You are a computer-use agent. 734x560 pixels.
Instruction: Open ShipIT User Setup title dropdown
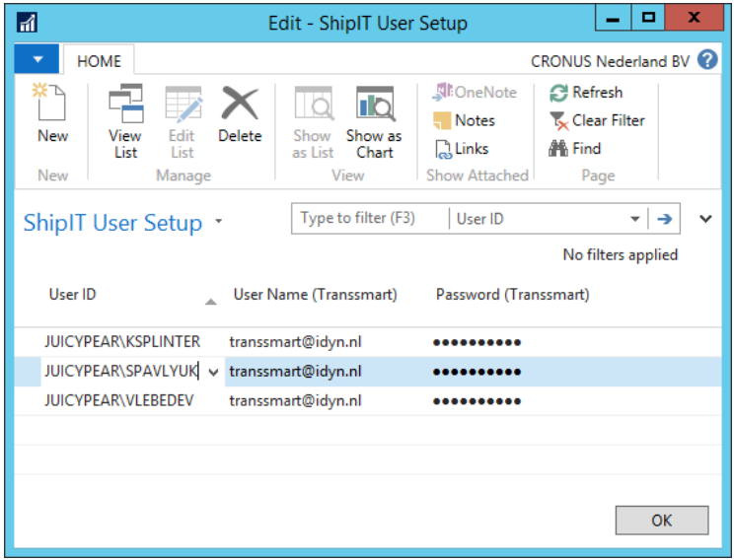218,223
